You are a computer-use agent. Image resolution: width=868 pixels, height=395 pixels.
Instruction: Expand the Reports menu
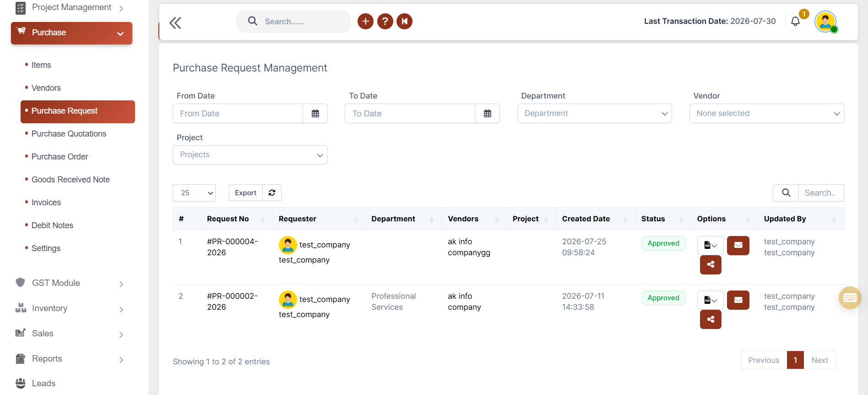pos(70,359)
